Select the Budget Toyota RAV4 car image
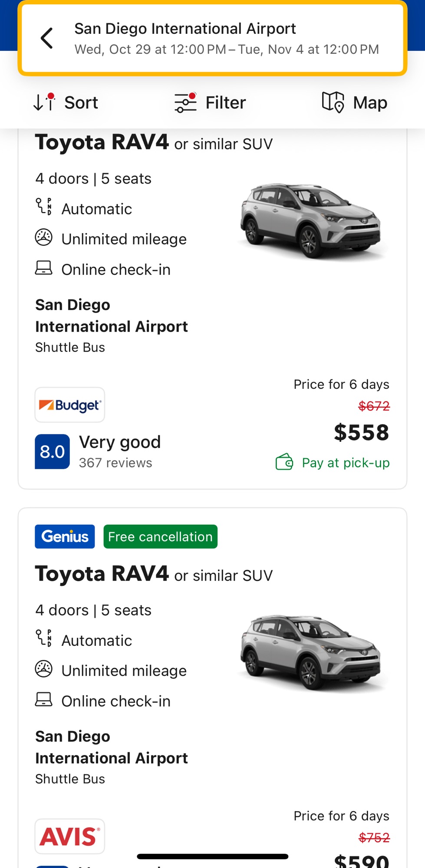Viewport: 425px width, 868px height. 311,220
